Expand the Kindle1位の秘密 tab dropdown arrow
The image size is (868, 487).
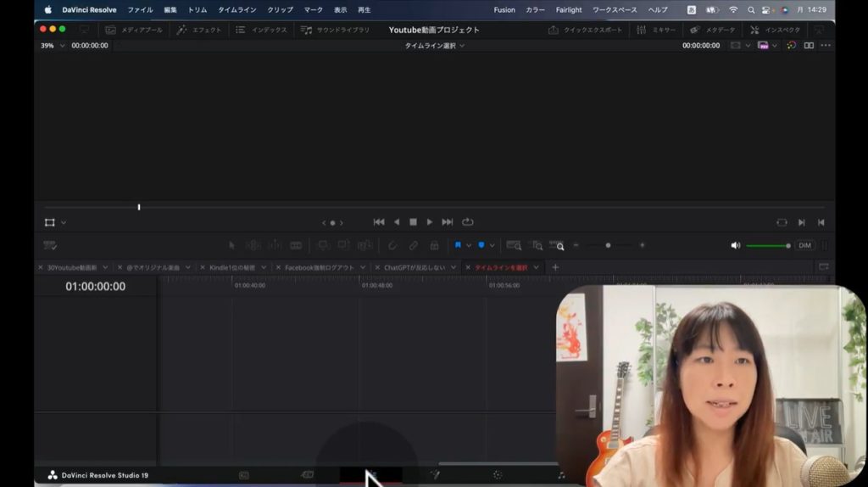pyautogui.click(x=264, y=267)
